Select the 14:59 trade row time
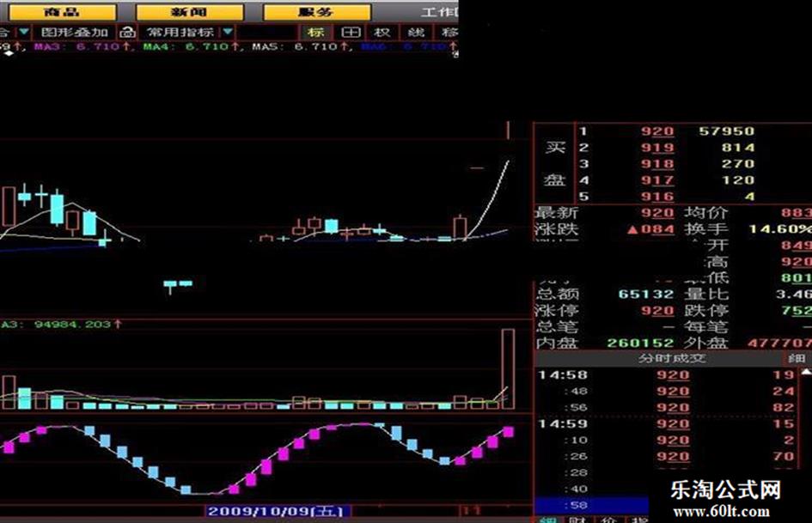Viewport: 812px width, 523px height. 563,424
